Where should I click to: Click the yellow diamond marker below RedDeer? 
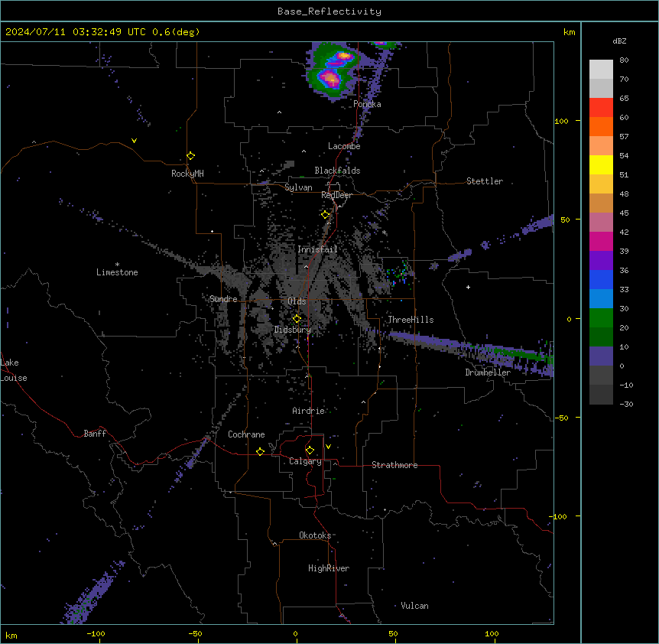[x=326, y=215]
